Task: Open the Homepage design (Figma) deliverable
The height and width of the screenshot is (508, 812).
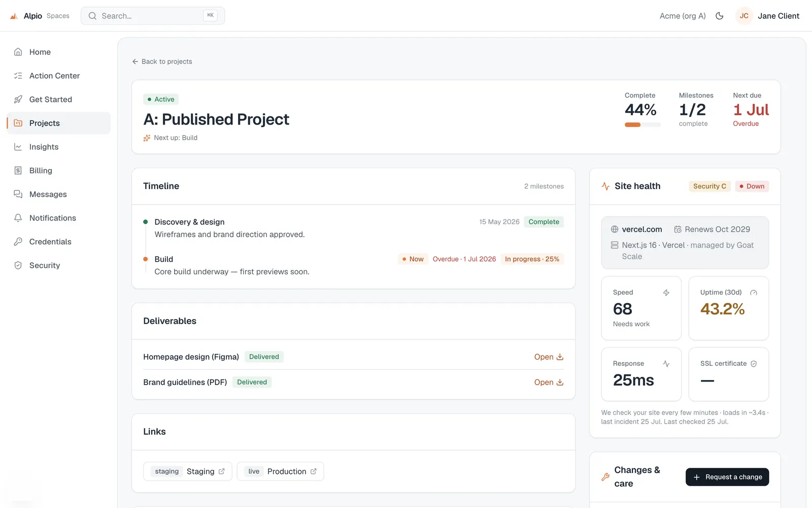Action: coord(549,357)
